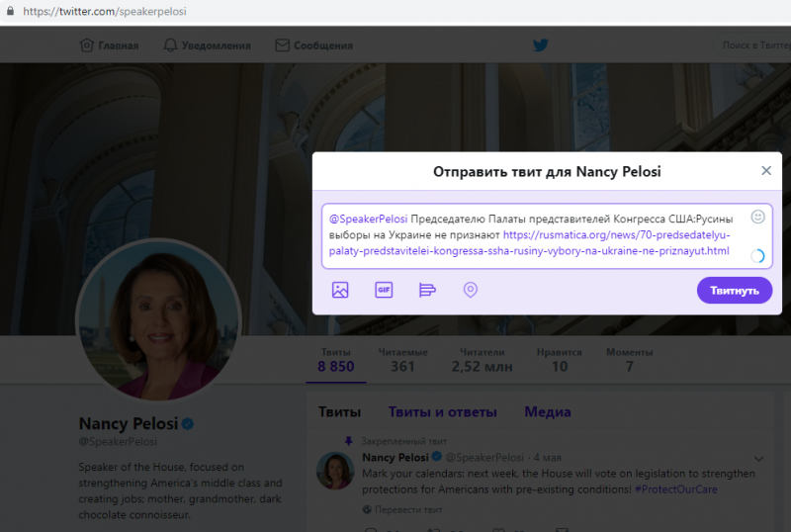Screen dimensions: 791x532
Task: Click the pushpin icon of pinned tweet
Action: 349,441
